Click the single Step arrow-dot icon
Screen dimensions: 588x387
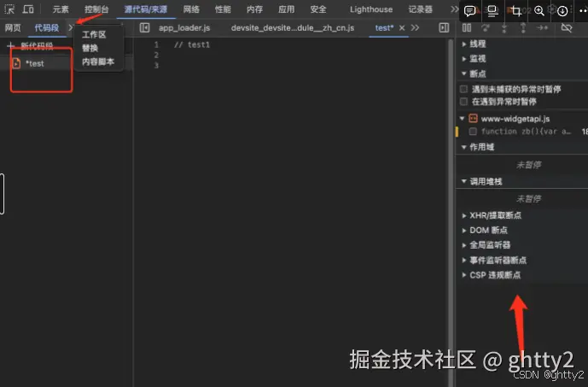pos(542,28)
